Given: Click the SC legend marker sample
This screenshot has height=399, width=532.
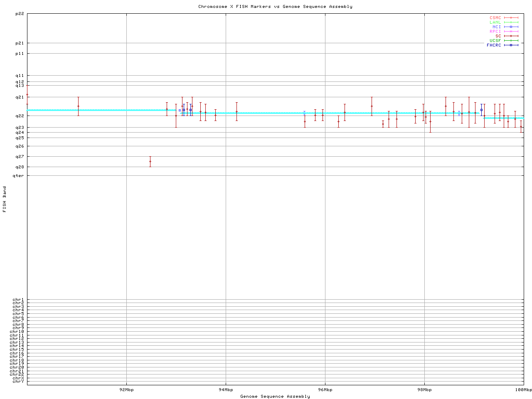Looking at the screenshot, I should tap(511, 36).
